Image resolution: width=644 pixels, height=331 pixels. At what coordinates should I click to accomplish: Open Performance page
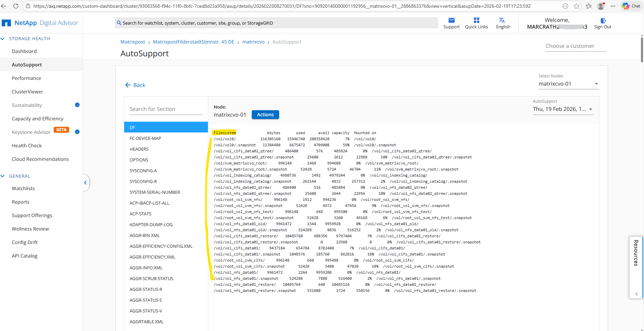tap(26, 78)
